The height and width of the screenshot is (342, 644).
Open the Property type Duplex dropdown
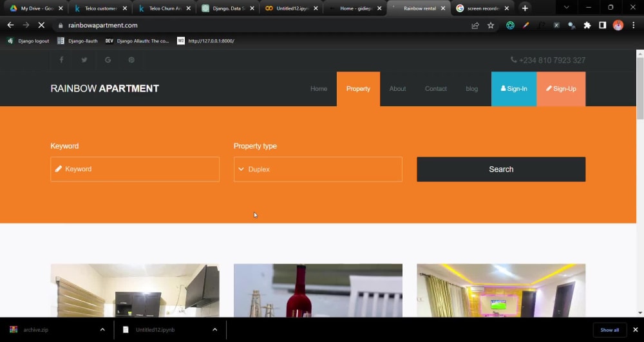(318, 169)
